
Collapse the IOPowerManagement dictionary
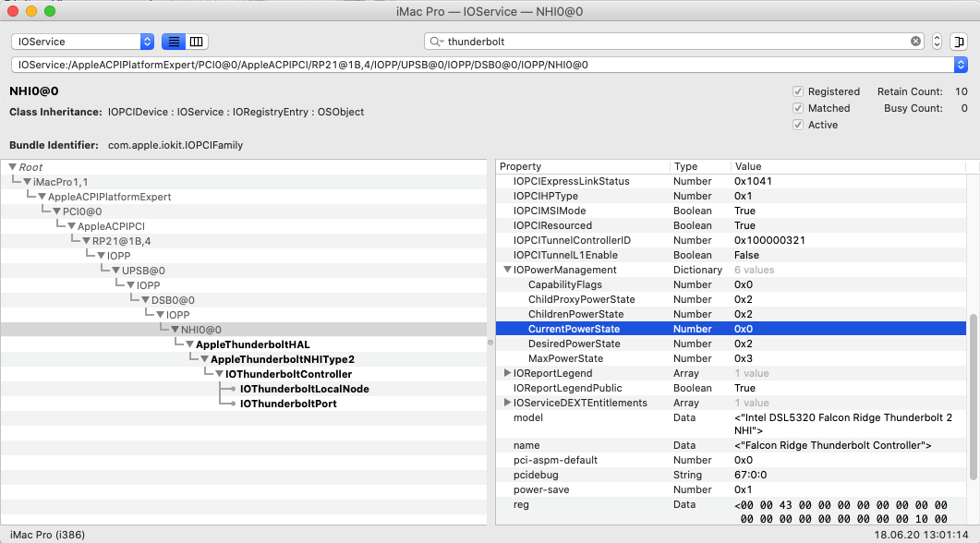[507, 270]
